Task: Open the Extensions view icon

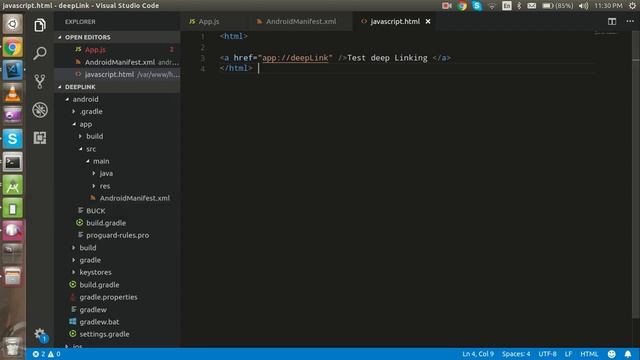Action: (x=40, y=138)
